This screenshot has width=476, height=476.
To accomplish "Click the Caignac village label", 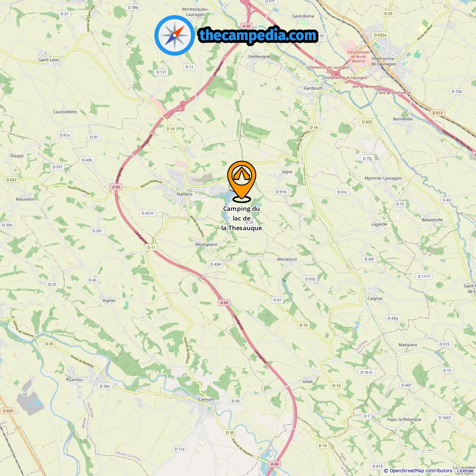I will 375,298.
